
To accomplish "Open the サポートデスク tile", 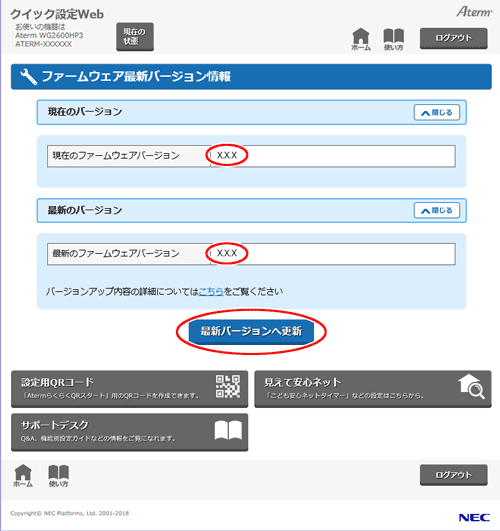I will [x=129, y=432].
